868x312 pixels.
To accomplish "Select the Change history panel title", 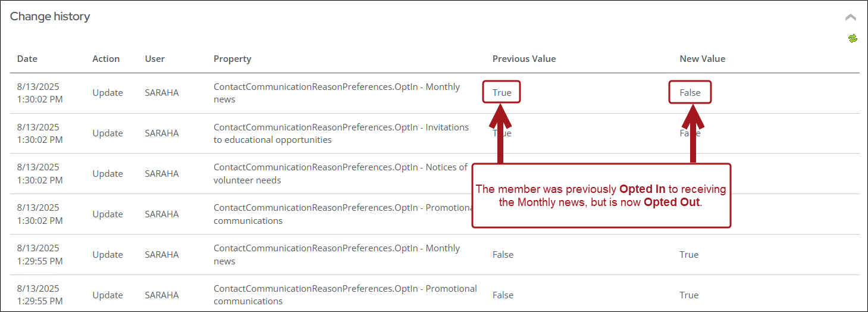I will point(50,17).
